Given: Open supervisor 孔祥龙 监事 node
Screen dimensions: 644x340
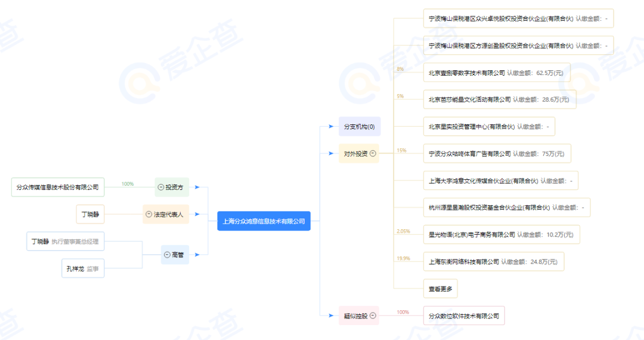Looking at the screenshot, I should (83, 268).
